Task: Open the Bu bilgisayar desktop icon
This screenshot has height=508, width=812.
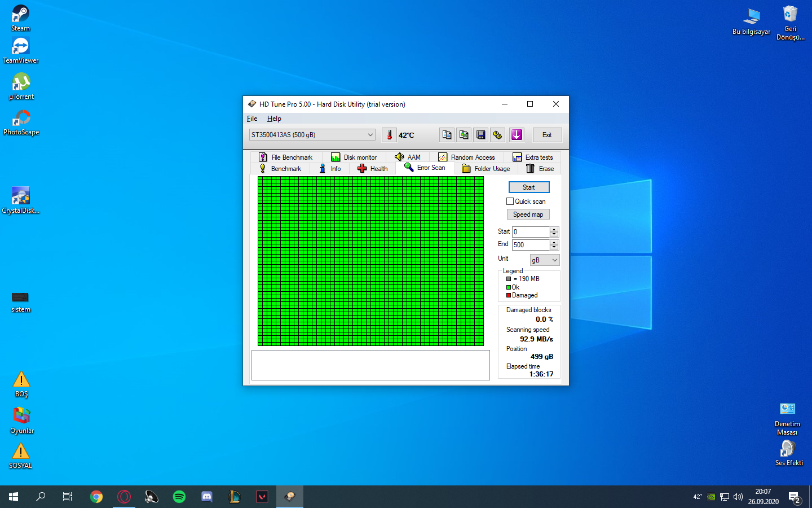Action: point(752,21)
